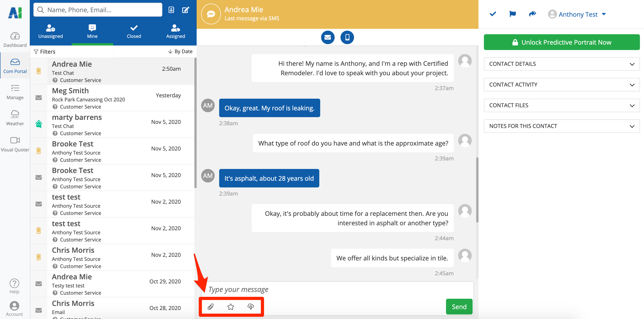Open the Filters option
Image resolution: width=644 pixels, height=319 pixels.
pyautogui.click(x=45, y=52)
